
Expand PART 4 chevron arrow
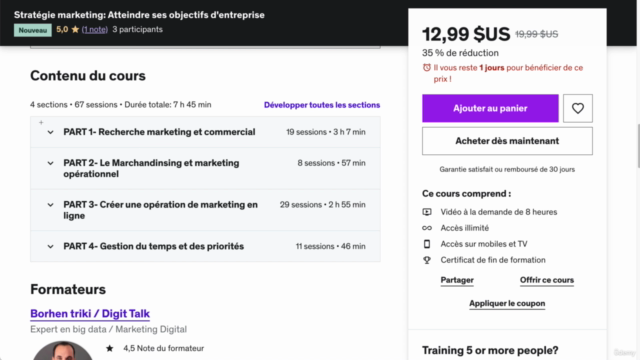coord(50,247)
